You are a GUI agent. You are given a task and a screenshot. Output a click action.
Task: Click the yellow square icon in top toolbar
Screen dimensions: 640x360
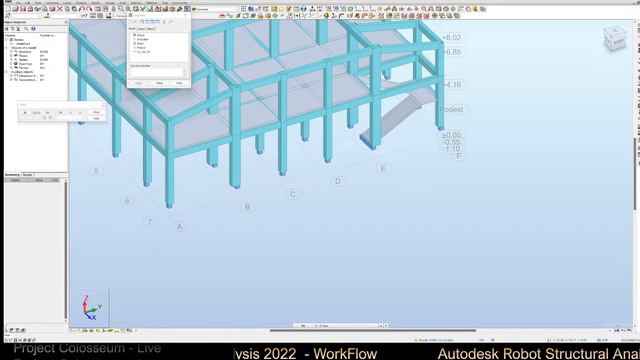point(274,9)
